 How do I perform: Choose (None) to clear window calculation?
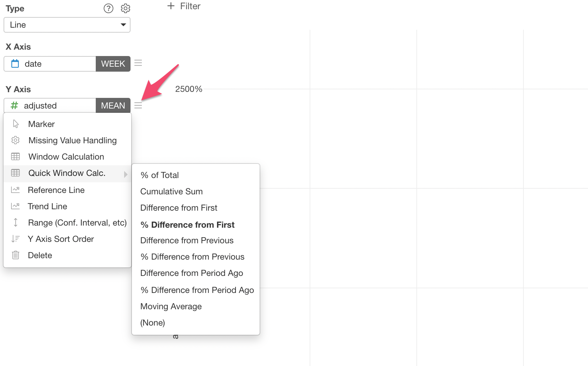pyautogui.click(x=152, y=323)
